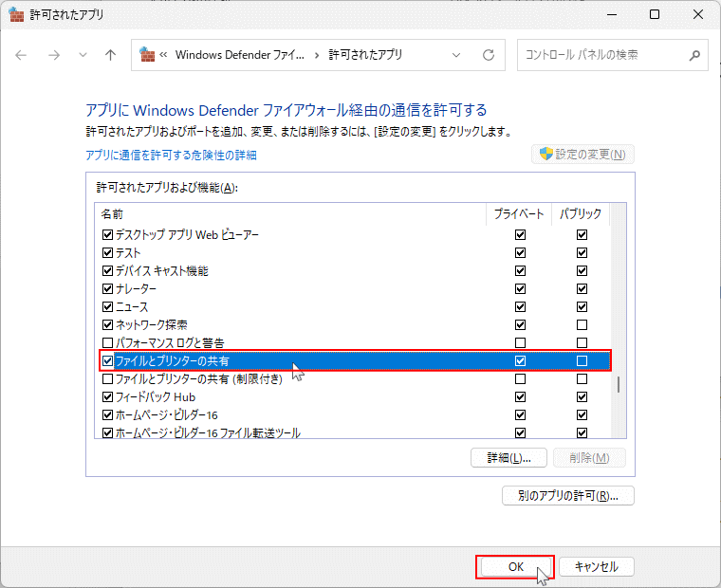Uncheck デバイス キャスト機能 checkbox
The image size is (721, 588).
tap(107, 271)
